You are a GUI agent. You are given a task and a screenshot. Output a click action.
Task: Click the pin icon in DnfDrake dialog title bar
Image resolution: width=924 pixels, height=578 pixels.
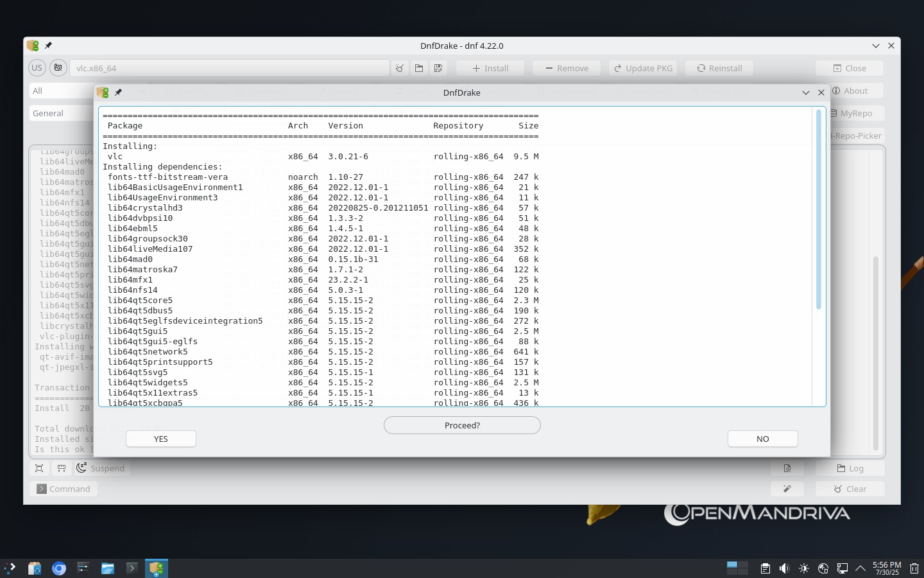click(118, 92)
